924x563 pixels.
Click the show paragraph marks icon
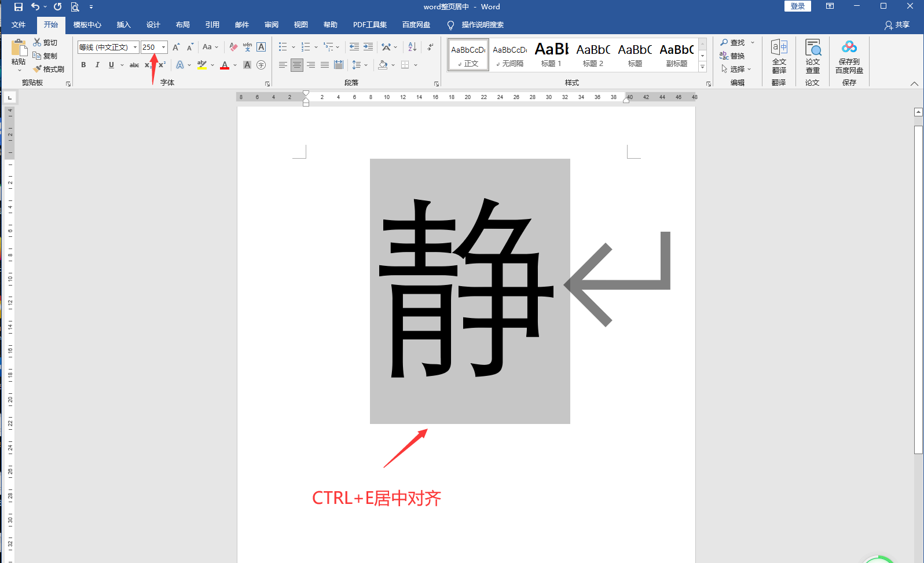tap(430, 47)
